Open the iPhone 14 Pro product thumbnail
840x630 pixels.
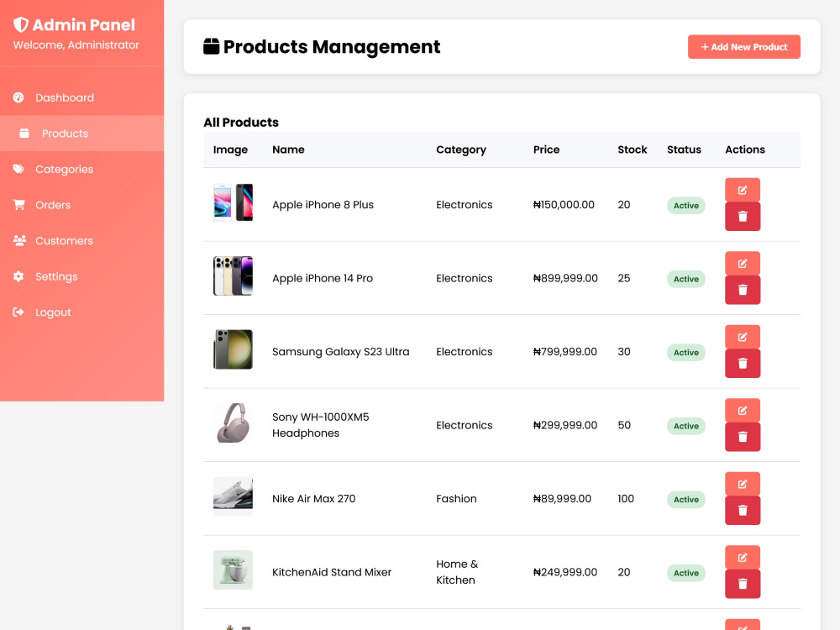(233, 276)
